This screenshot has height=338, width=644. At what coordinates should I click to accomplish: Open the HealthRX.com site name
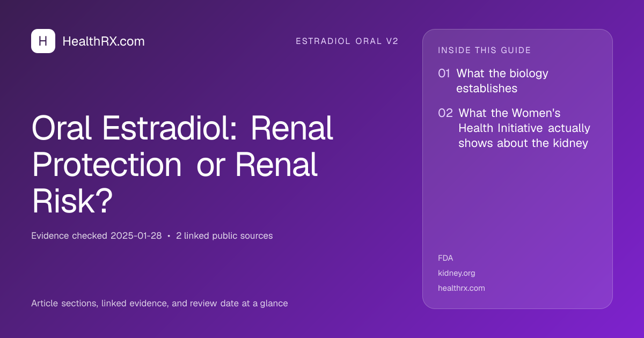click(x=104, y=41)
